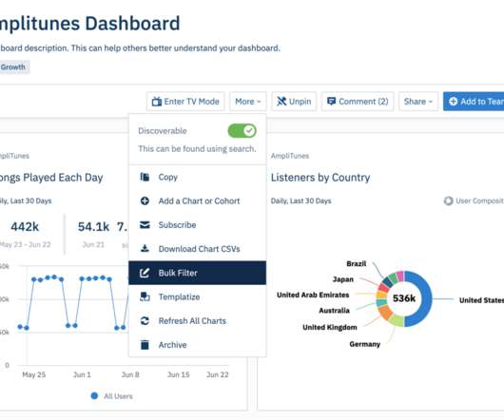Toggle the All Users legend series
Screen dimensions: 504x420
pyautogui.click(x=112, y=396)
